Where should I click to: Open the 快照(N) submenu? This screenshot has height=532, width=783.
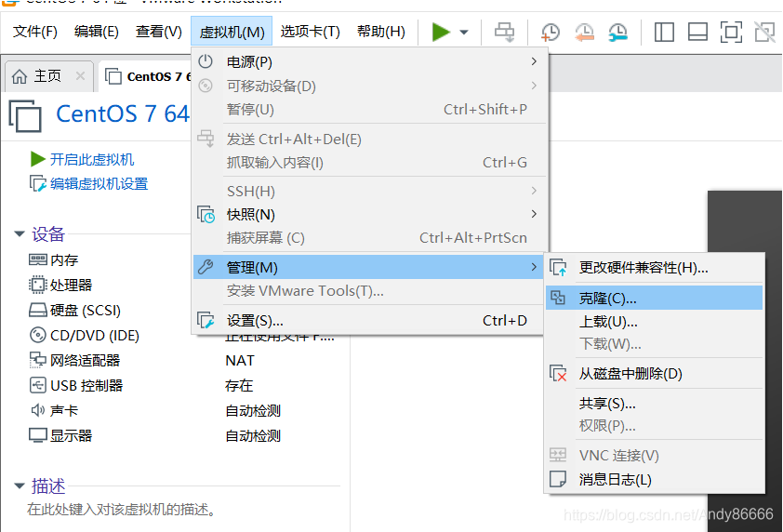pos(370,215)
